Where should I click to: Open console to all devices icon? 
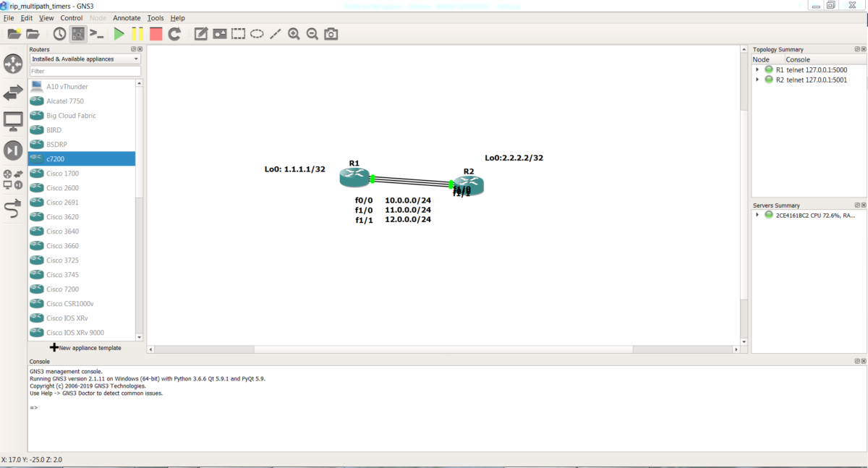[97, 34]
